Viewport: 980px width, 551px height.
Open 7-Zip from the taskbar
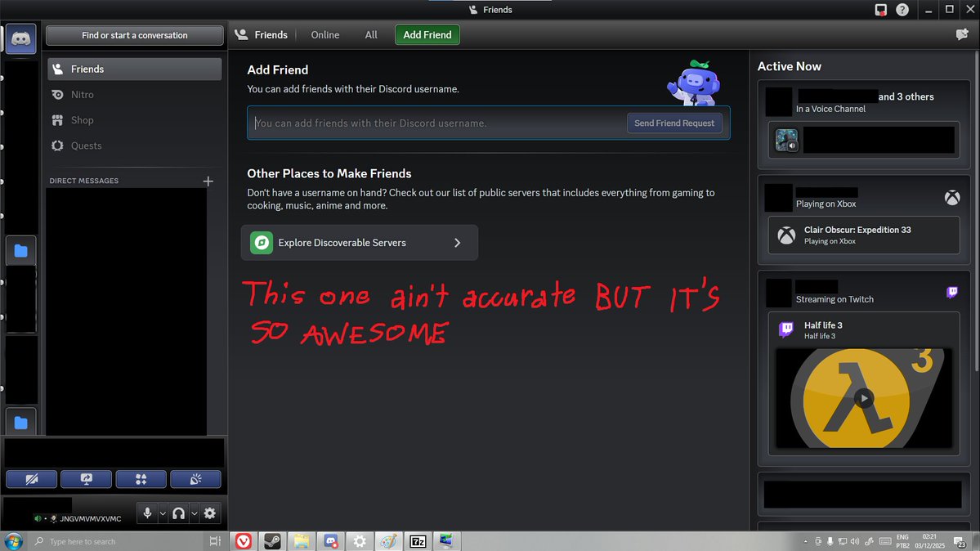point(418,541)
